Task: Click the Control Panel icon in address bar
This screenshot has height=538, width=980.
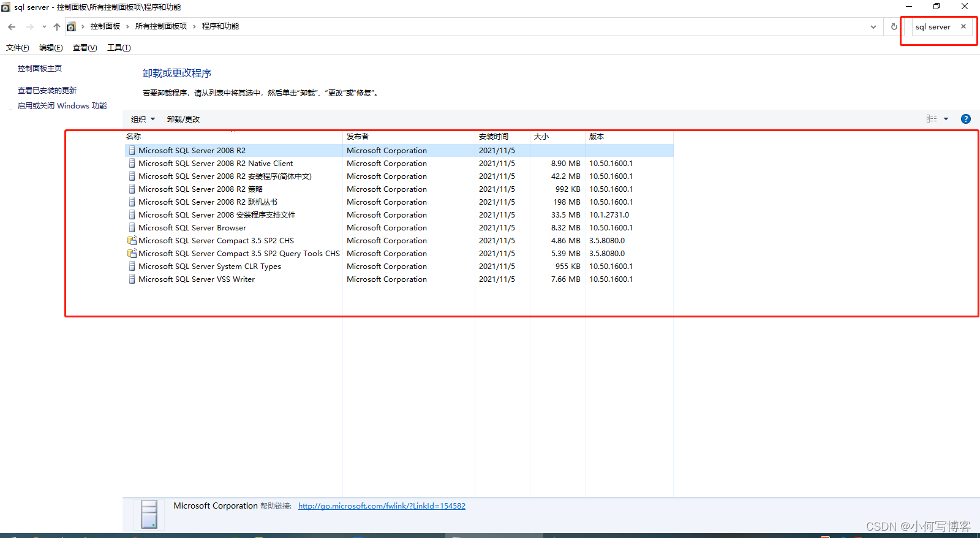Action: [x=71, y=26]
